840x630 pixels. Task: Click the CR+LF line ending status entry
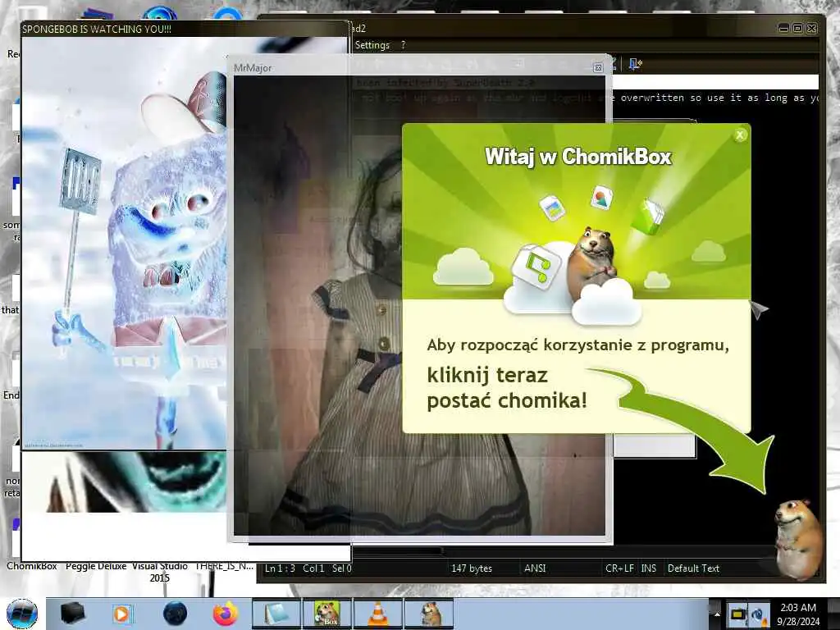point(619,568)
